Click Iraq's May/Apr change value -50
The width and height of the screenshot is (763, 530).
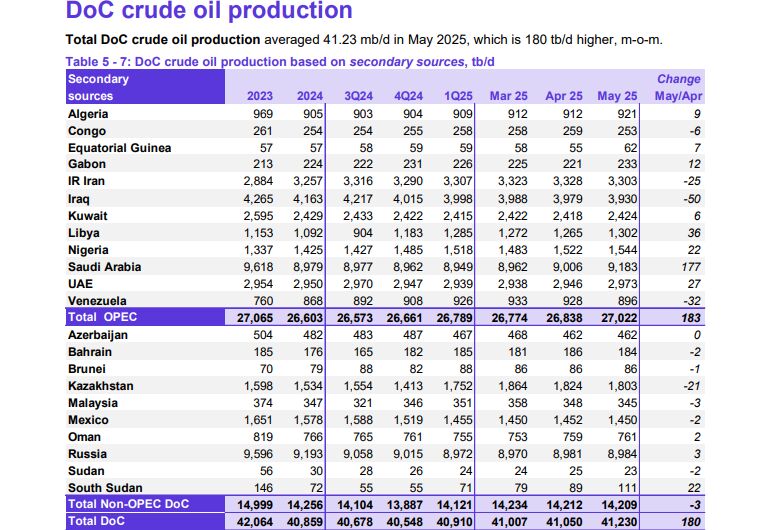tap(692, 199)
